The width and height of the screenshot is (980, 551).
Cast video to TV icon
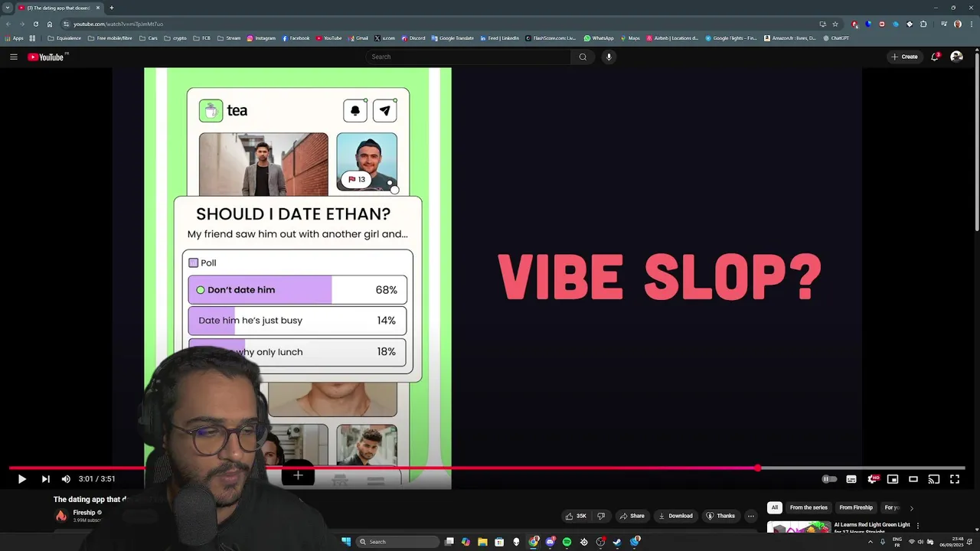934,479
